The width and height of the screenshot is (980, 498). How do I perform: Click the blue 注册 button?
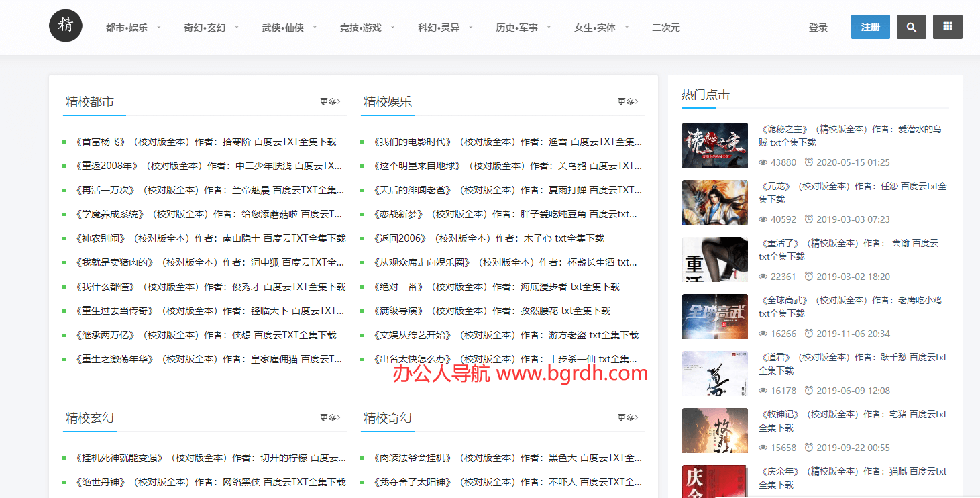tap(870, 27)
